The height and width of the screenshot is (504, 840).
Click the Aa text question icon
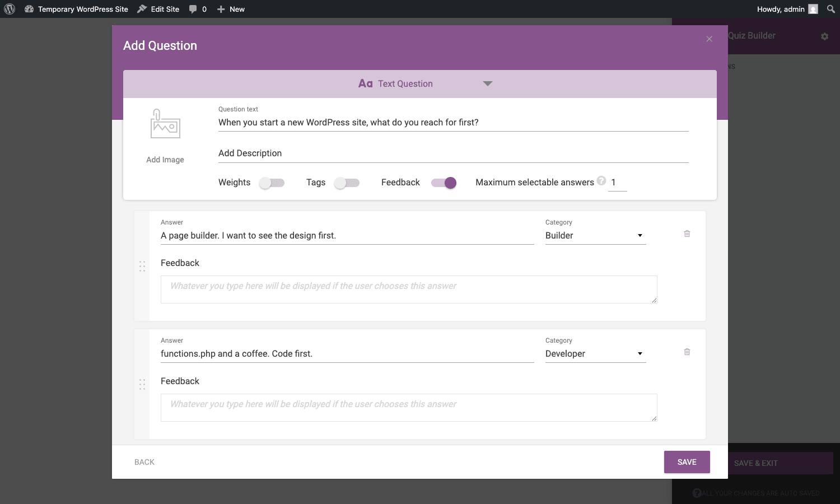366,83
